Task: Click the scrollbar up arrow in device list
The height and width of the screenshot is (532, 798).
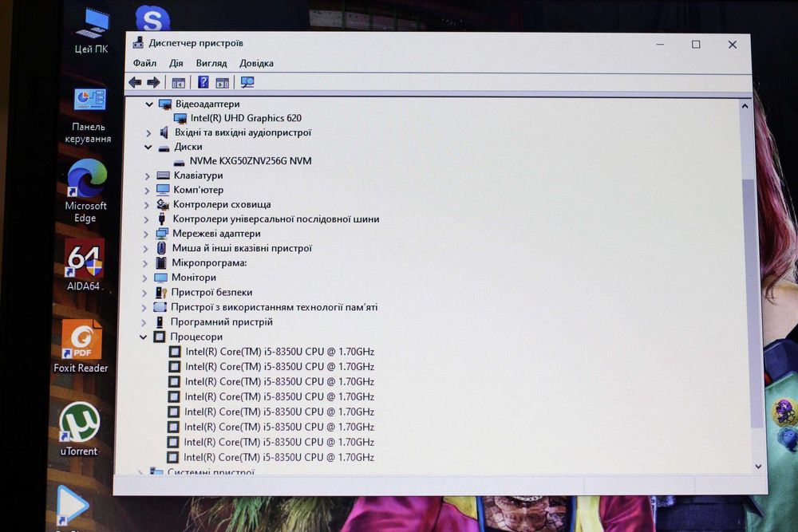Action: coord(745,106)
